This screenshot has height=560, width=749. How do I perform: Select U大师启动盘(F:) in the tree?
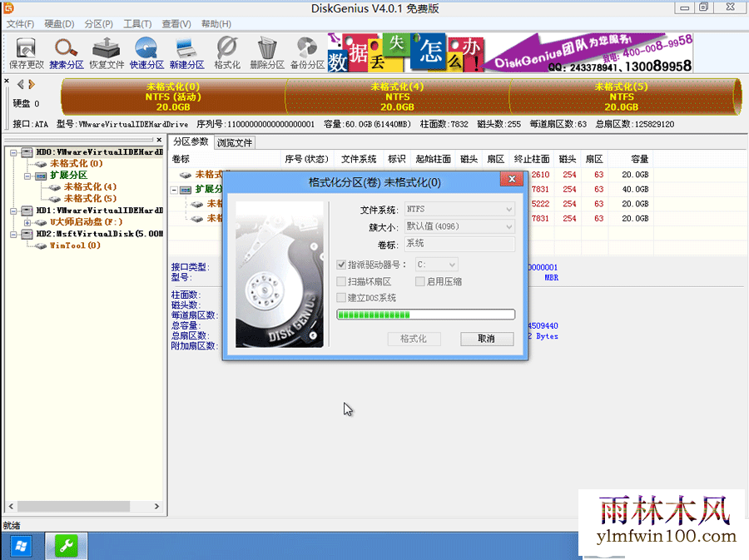tap(86, 222)
